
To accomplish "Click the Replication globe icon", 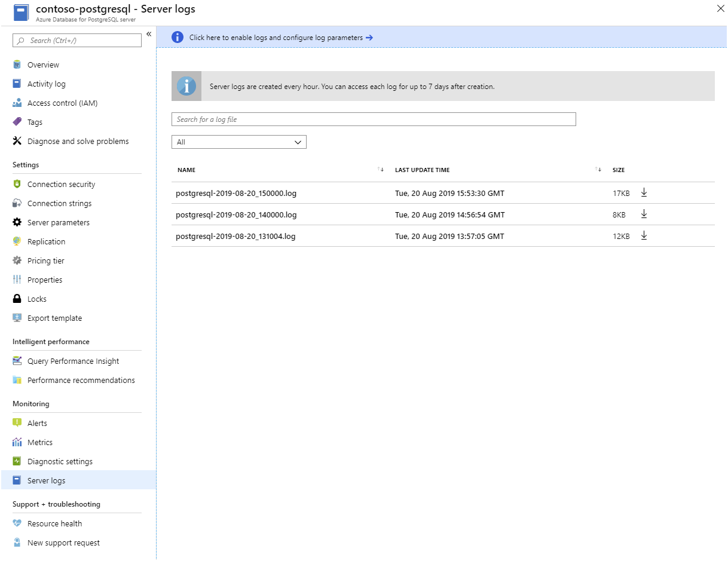I will (x=17, y=241).
